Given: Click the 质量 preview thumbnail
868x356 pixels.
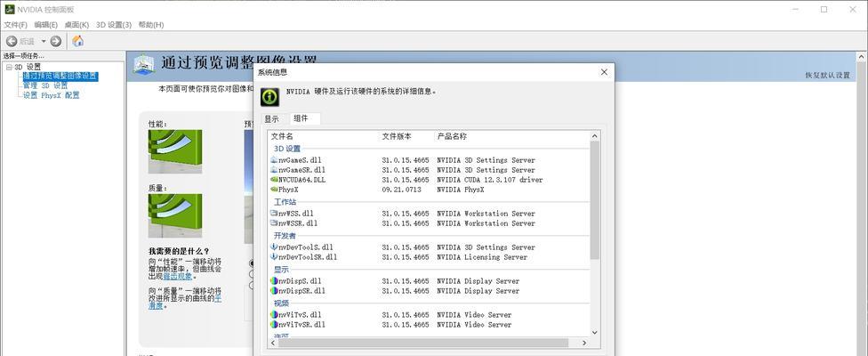Looking at the screenshot, I should (x=175, y=216).
